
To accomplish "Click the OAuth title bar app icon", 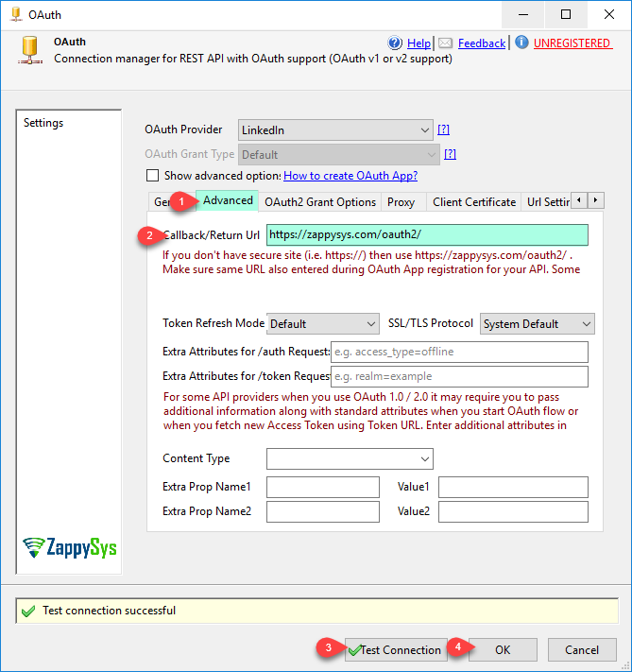I will 16,14.
